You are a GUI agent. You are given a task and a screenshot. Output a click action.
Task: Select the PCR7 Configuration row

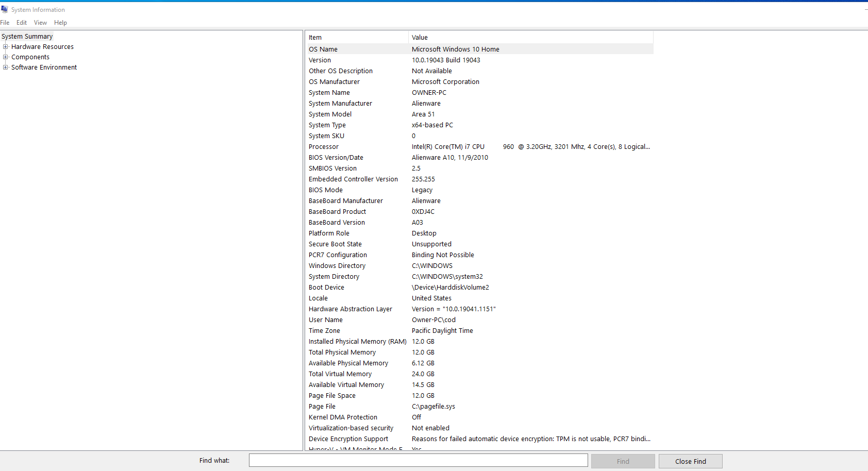(480, 255)
